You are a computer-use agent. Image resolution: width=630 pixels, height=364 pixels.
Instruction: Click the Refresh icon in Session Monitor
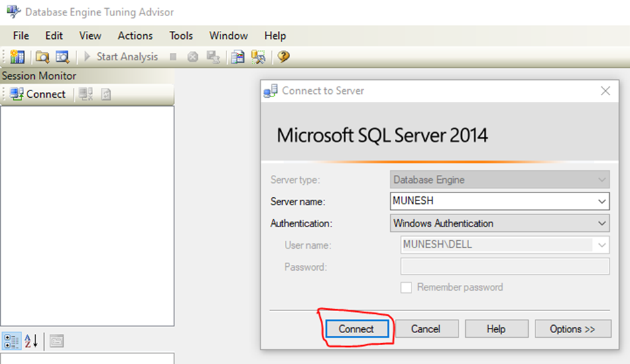click(106, 95)
